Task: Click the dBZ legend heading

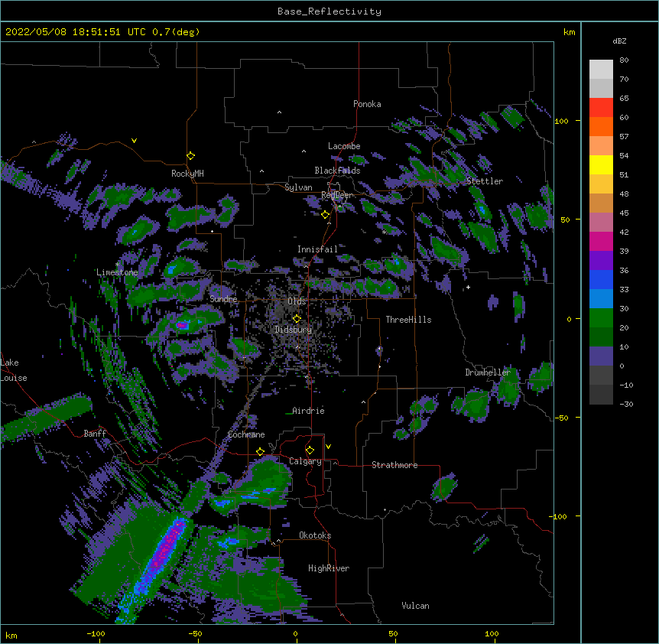Action: (619, 41)
